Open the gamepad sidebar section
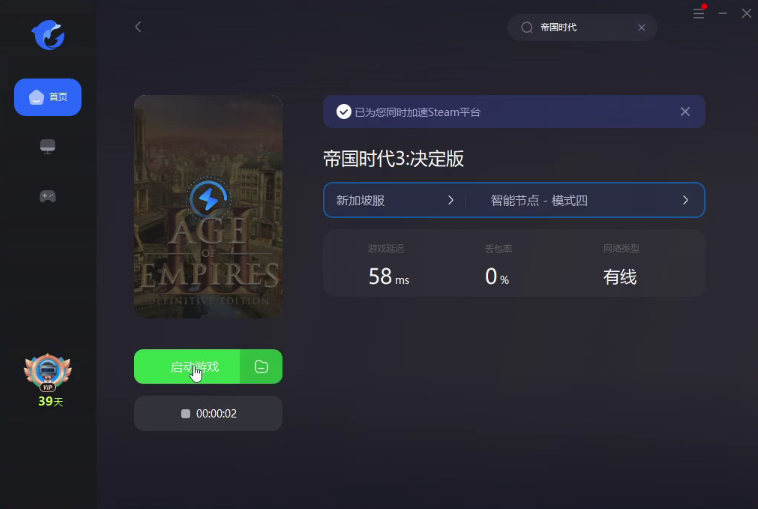This screenshot has height=509, width=758. tap(47, 196)
